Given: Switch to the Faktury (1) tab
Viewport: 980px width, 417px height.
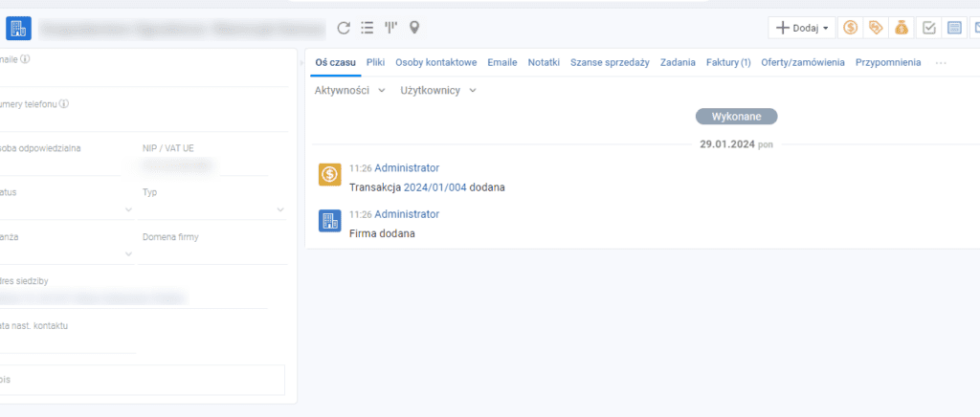Looking at the screenshot, I should [727, 62].
